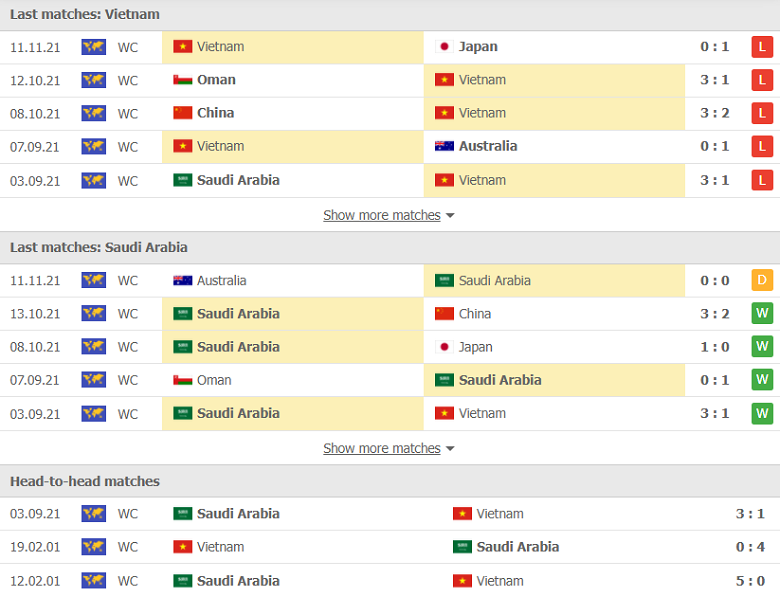Viewport: 780px width, 597px height.
Task: Click score 5 : 0 in head-to-head list
Action: [750, 580]
